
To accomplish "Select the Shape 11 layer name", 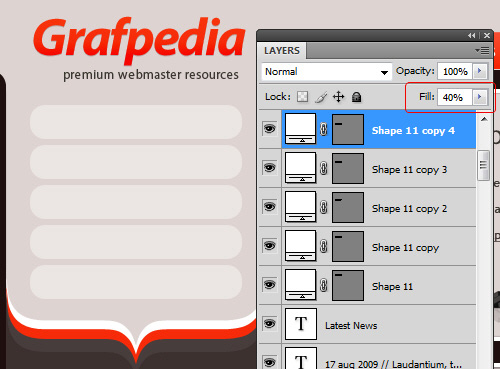I will [392, 286].
